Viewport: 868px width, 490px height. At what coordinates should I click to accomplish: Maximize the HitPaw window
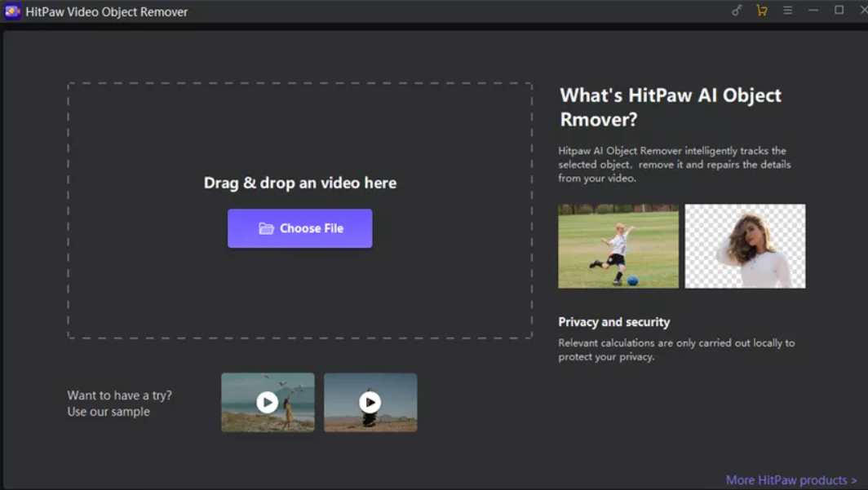(839, 11)
